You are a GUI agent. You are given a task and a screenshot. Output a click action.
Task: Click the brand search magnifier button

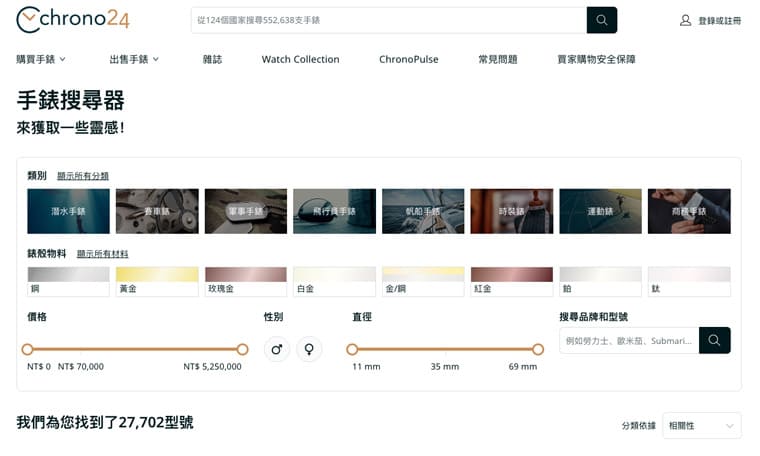pyautogui.click(x=714, y=340)
